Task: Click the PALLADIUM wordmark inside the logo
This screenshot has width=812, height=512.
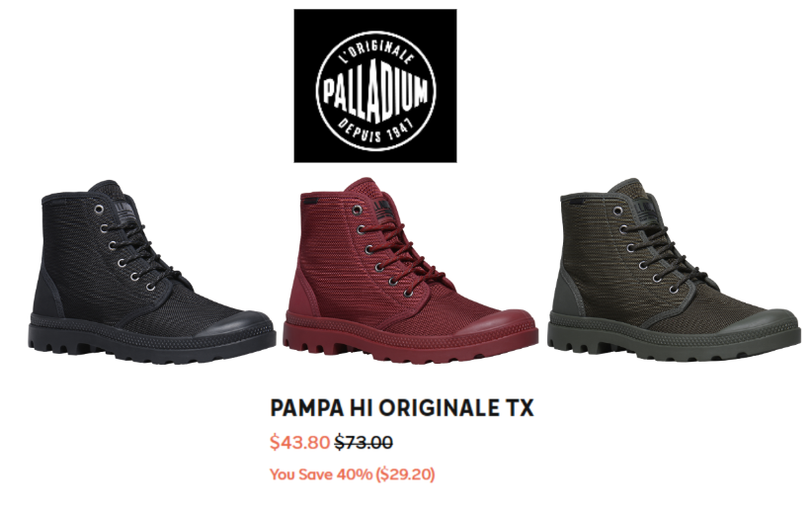Action: (376, 93)
